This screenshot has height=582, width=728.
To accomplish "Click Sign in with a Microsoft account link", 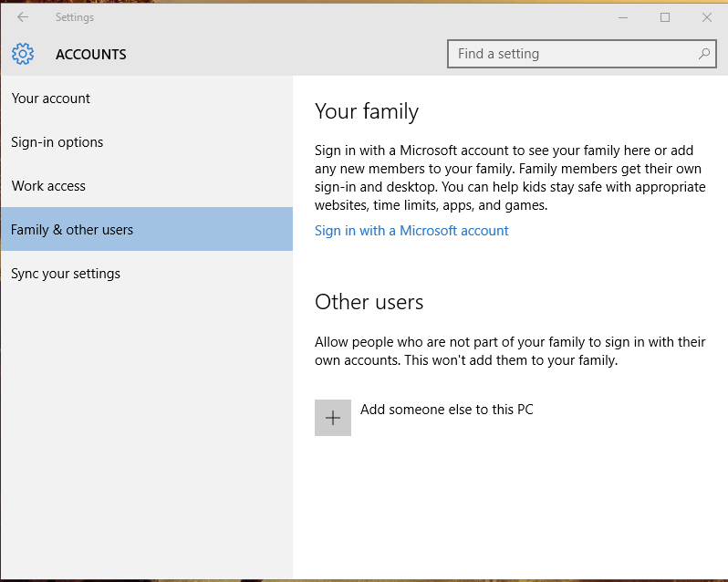I will click(411, 231).
